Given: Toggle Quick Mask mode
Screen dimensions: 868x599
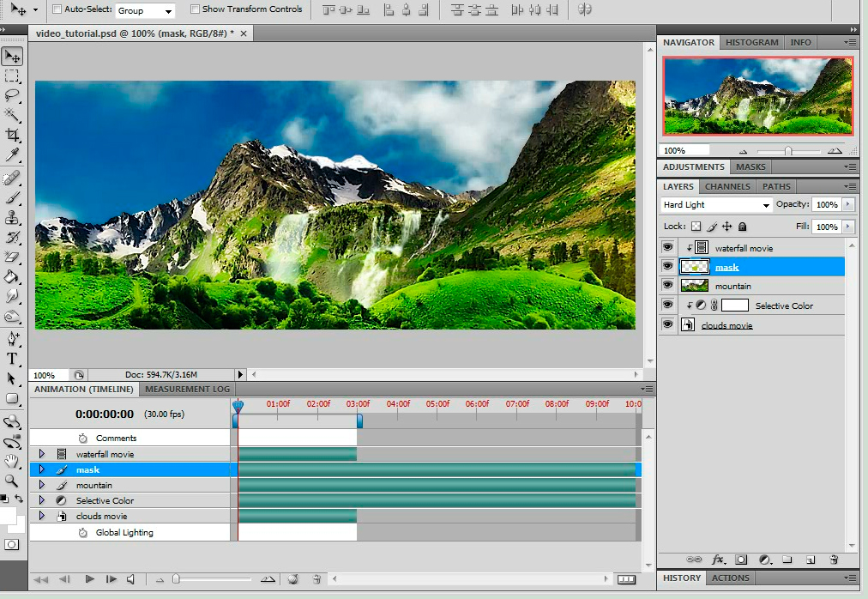Looking at the screenshot, I should point(12,545).
